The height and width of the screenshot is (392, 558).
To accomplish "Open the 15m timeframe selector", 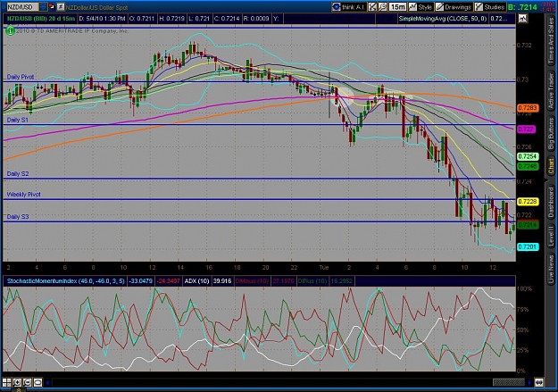I will [x=397, y=7].
